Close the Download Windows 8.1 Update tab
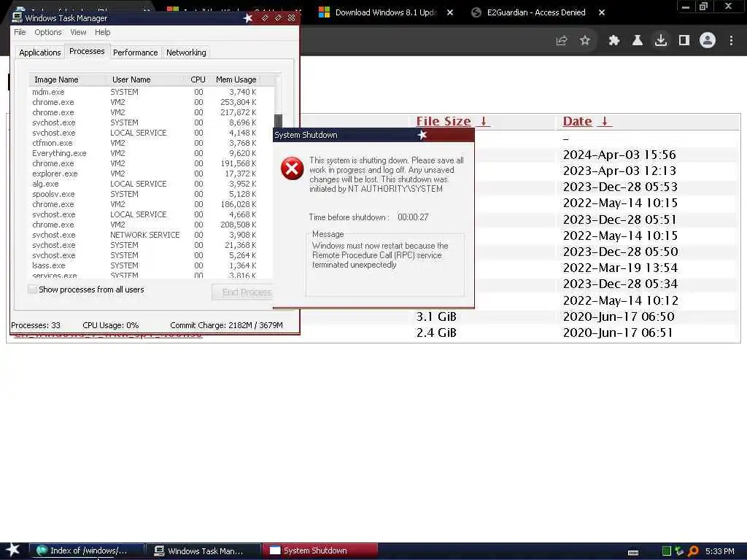The width and height of the screenshot is (747, 560). click(449, 12)
